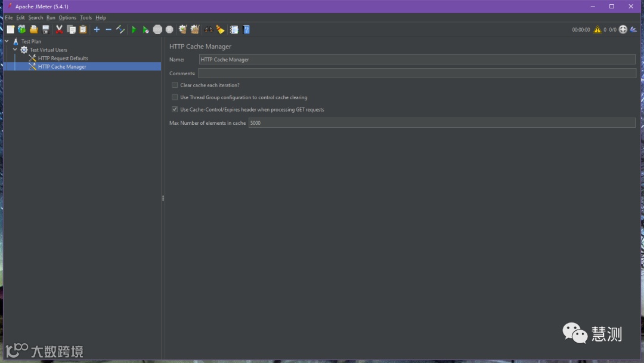The height and width of the screenshot is (363, 644).
Task: Click the Help question mark icon
Action: (x=246, y=29)
